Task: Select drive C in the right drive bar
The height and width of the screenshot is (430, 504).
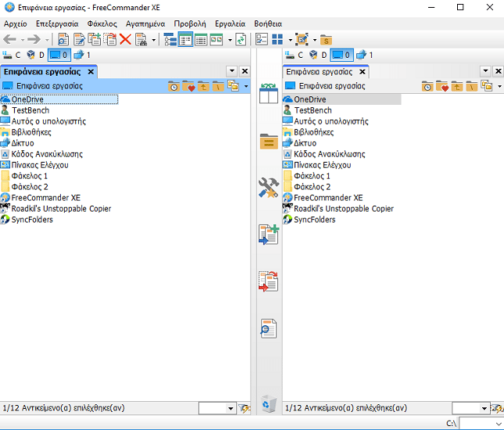Action: 294,55
